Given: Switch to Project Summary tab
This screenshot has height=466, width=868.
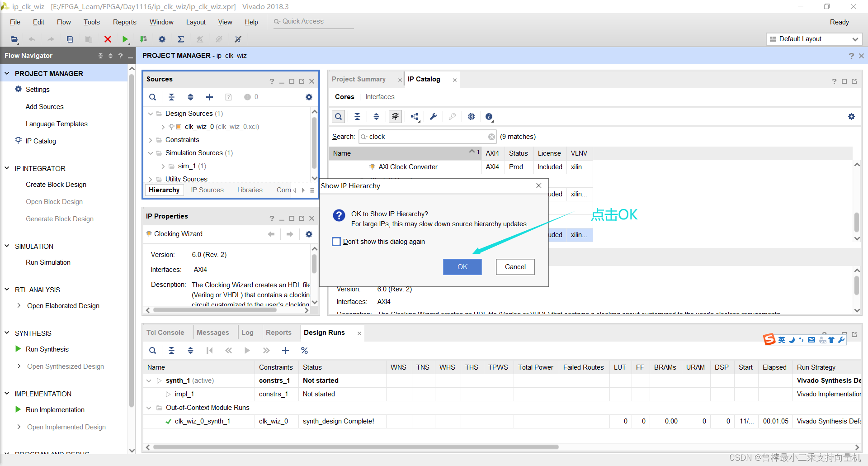Looking at the screenshot, I should [x=359, y=79].
